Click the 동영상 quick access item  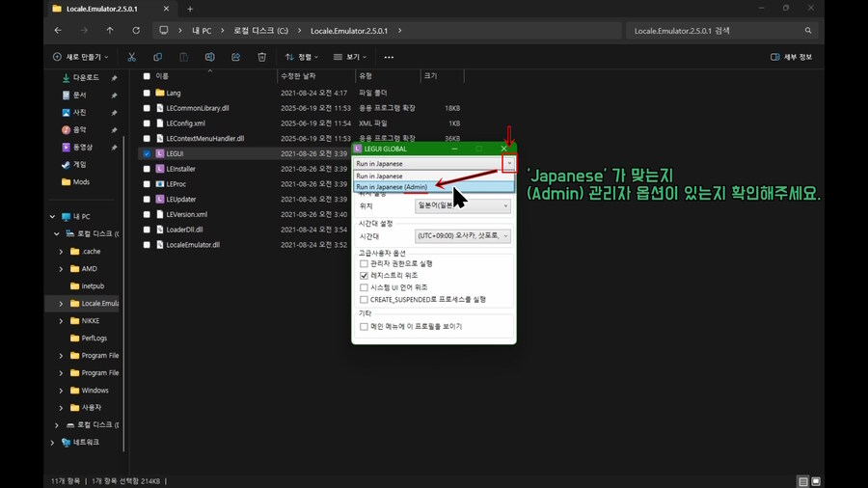(83, 148)
